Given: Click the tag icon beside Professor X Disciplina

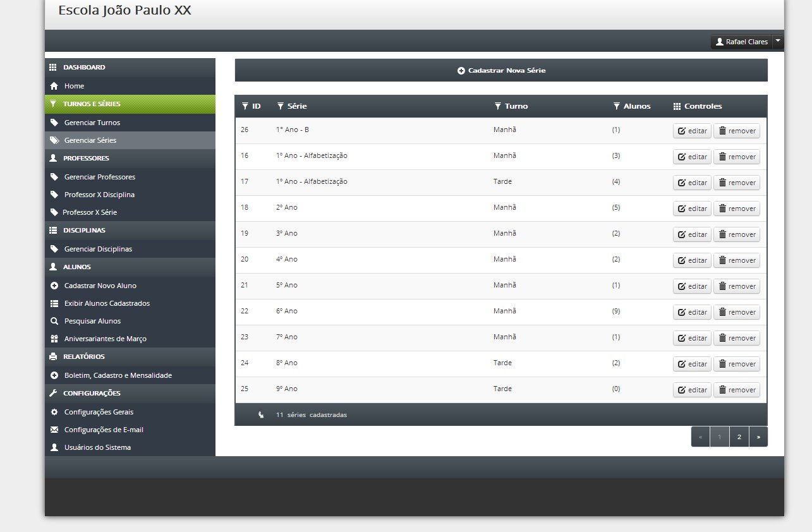Looking at the screenshot, I should [54, 195].
